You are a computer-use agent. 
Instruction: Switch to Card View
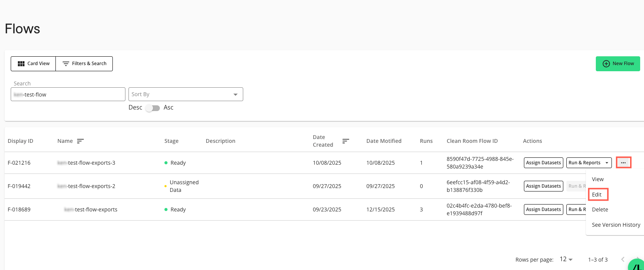[34, 64]
